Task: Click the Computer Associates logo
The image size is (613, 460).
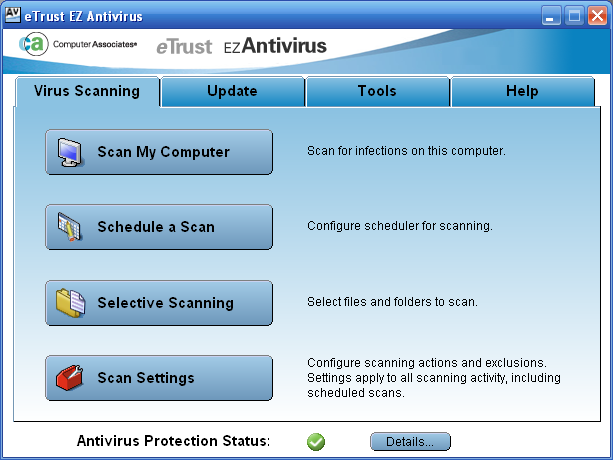Action: 78,44
